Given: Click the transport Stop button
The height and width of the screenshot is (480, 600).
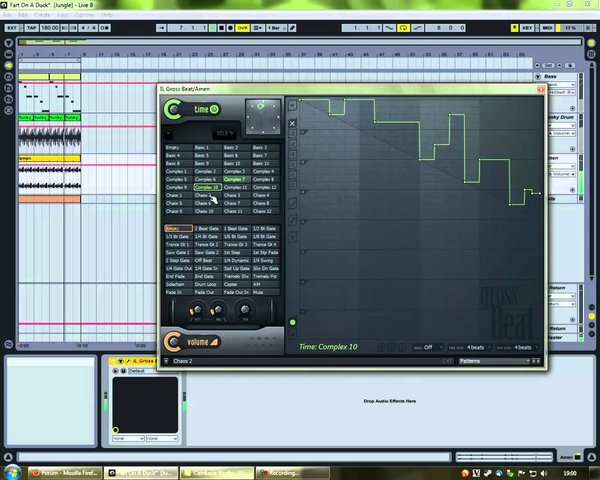Looking at the screenshot, I should point(221,28).
